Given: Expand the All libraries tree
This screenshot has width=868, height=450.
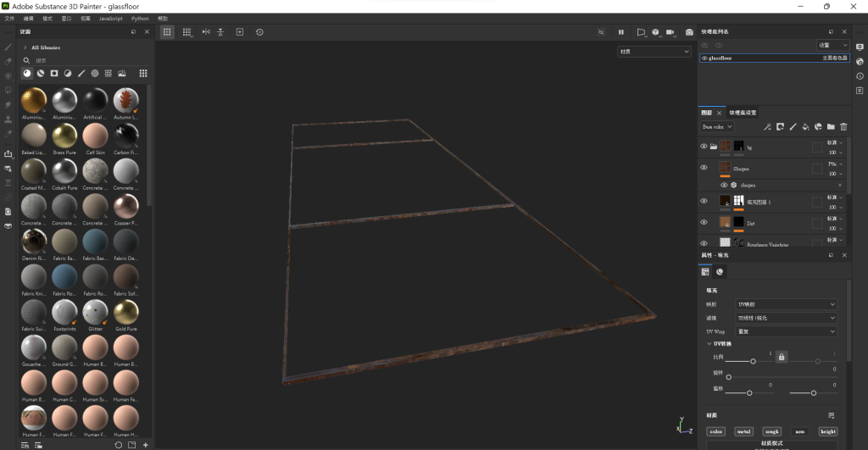Looking at the screenshot, I should click(x=25, y=47).
